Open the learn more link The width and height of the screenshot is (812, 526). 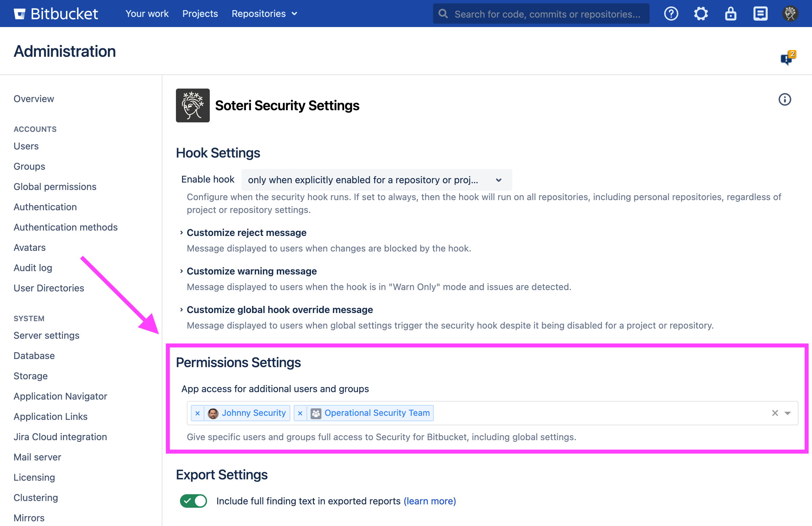(430, 501)
